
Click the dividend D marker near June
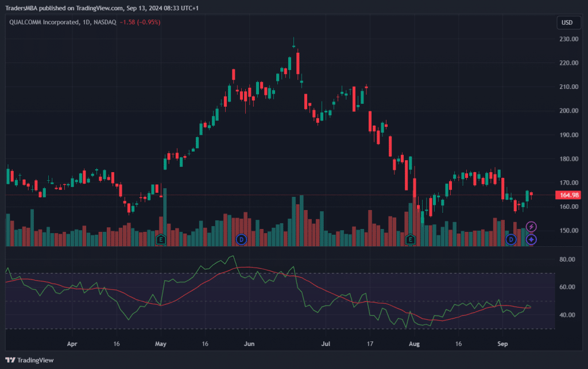point(241,239)
